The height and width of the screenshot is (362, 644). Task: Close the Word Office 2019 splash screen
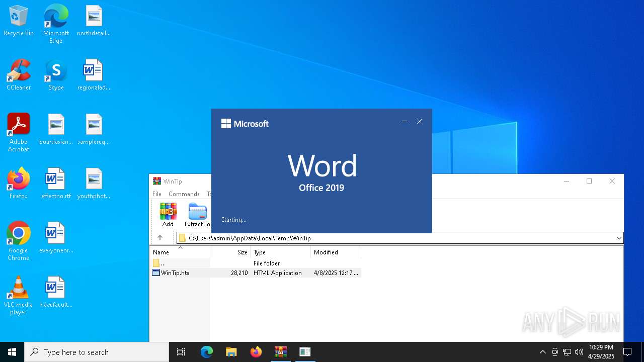[x=420, y=121]
